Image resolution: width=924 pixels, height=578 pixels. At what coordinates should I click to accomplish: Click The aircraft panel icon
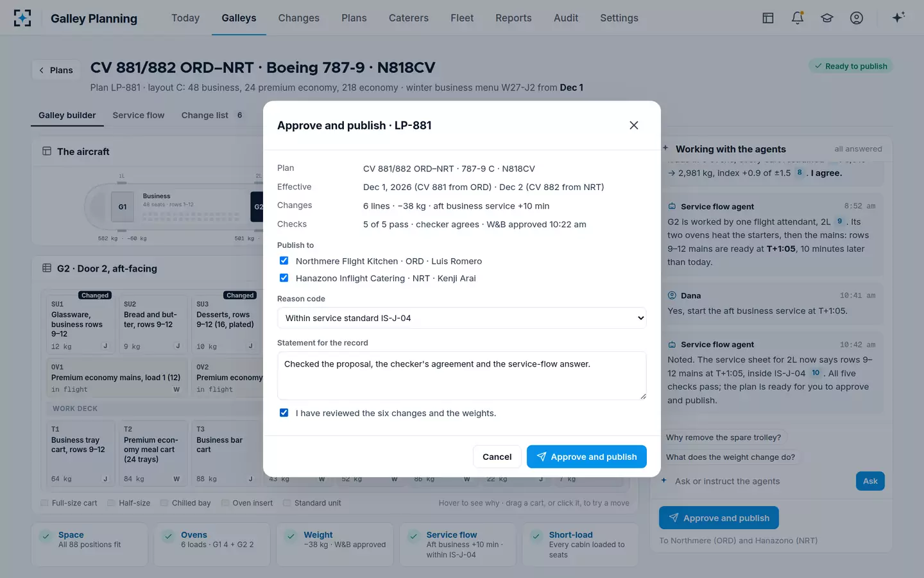[47, 152]
